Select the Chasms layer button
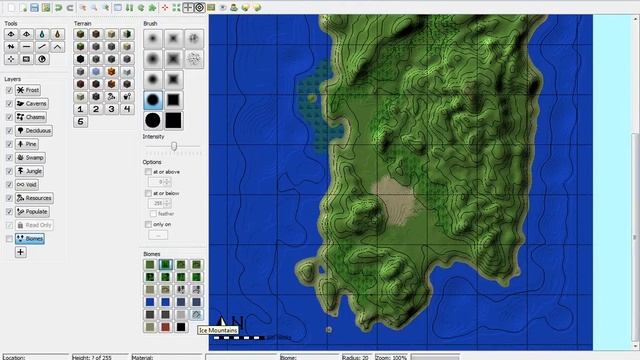 click(31, 117)
